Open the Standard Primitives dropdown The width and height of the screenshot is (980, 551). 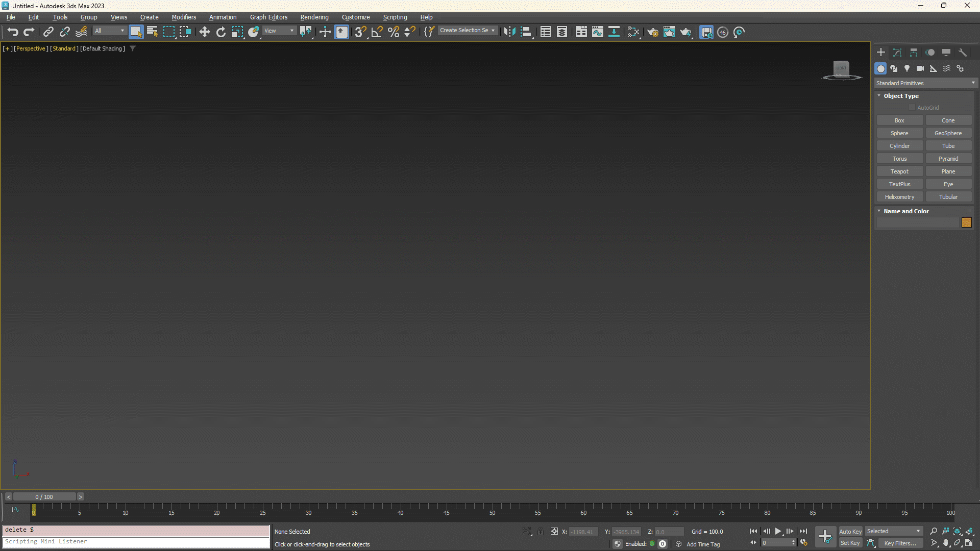925,83
